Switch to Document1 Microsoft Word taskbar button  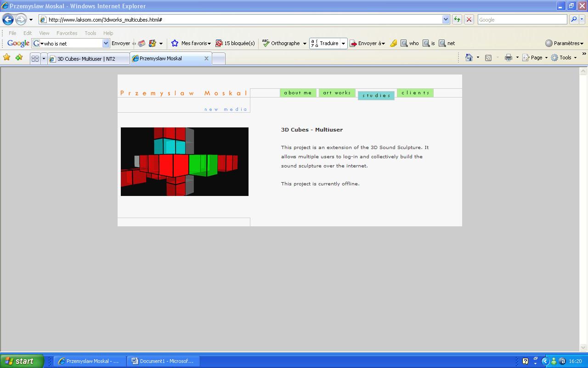point(163,361)
